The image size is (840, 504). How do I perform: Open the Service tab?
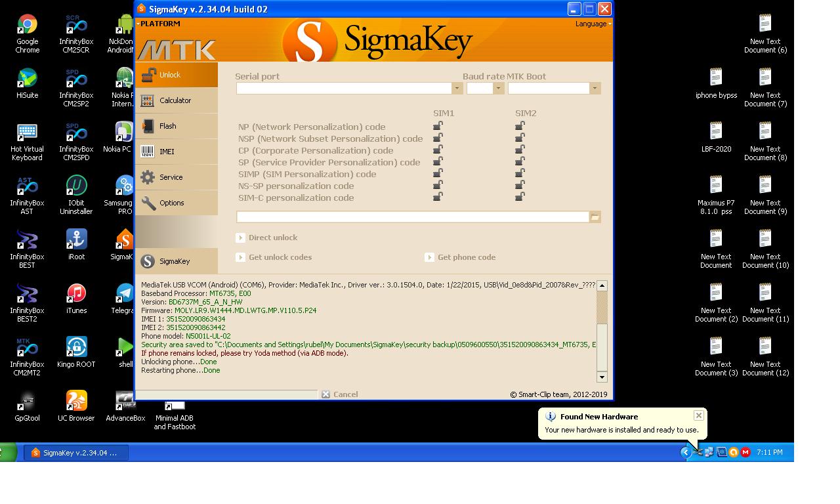pos(177,177)
